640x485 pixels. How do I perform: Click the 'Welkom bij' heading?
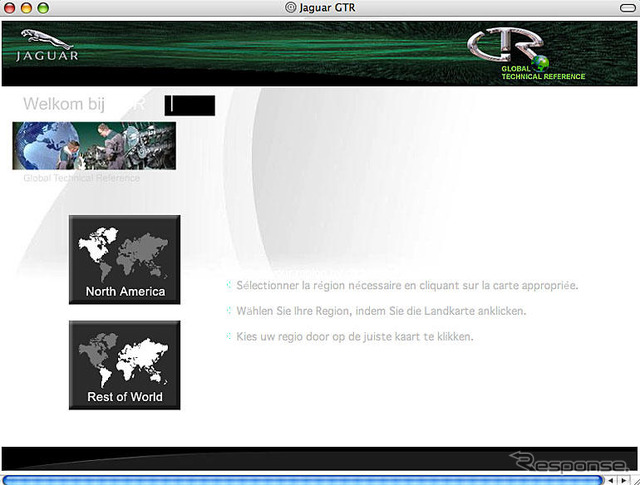point(64,104)
